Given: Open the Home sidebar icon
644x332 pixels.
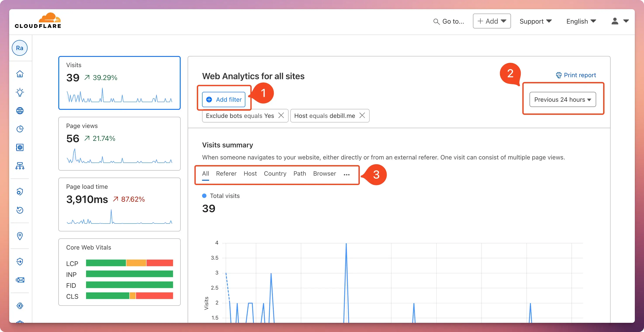Looking at the screenshot, I should point(20,74).
